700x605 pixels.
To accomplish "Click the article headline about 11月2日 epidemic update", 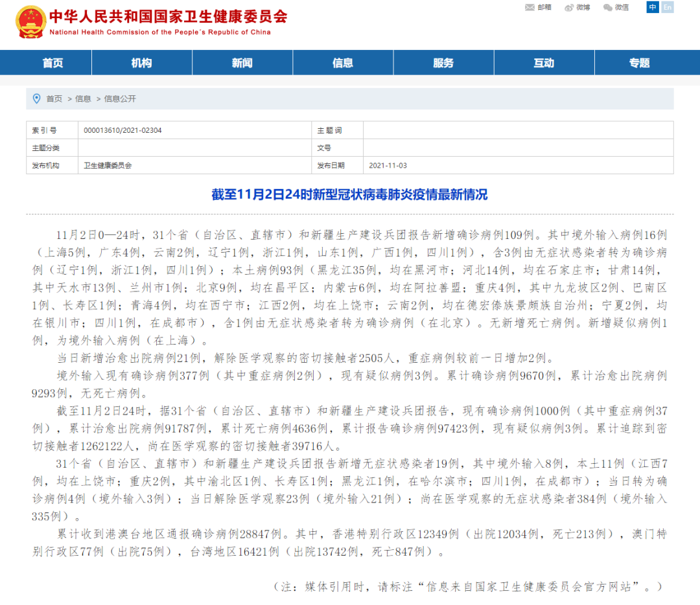I will [349, 195].
